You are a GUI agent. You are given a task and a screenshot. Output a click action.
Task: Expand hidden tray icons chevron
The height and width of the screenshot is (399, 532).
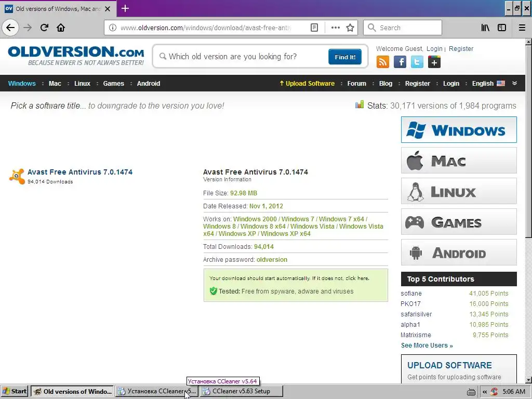click(485, 392)
